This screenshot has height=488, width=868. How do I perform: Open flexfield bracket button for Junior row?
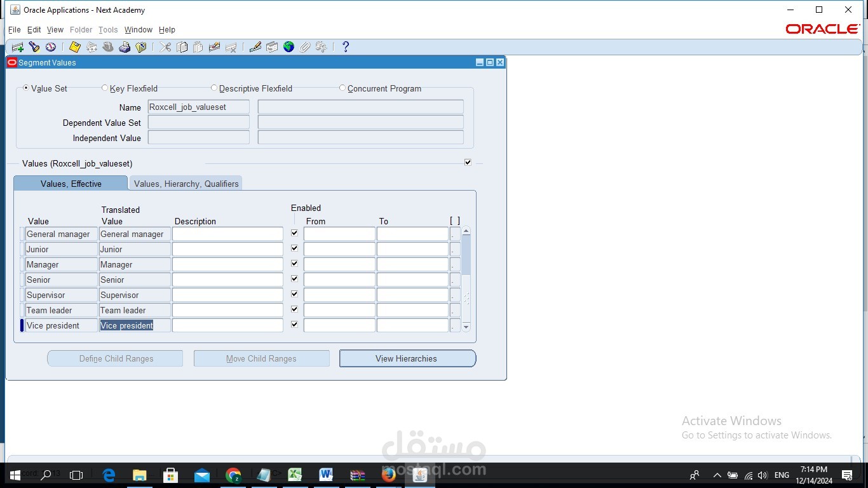[x=455, y=249]
